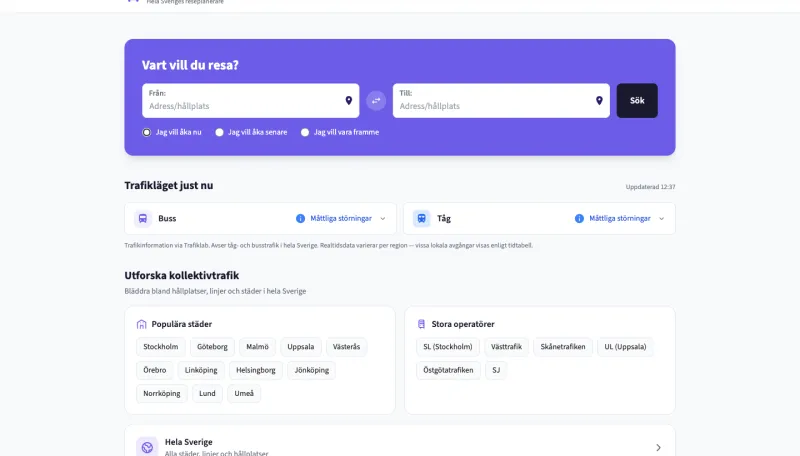Open the Östgötatrafiken operator link
This screenshot has height=456, width=800.
pos(448,370)
